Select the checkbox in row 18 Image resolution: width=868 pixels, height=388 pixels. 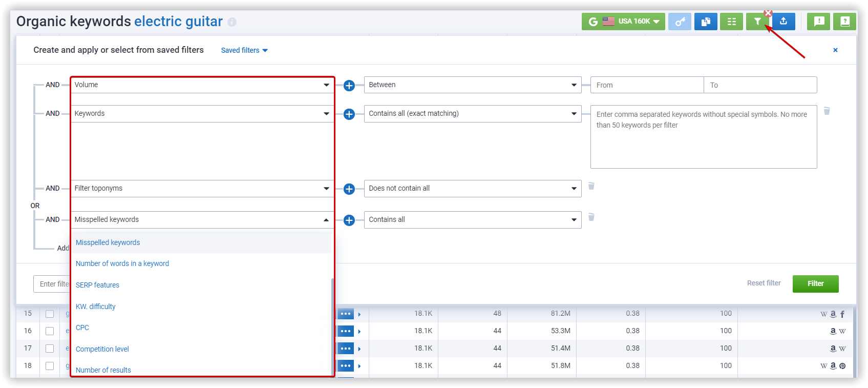50,366
